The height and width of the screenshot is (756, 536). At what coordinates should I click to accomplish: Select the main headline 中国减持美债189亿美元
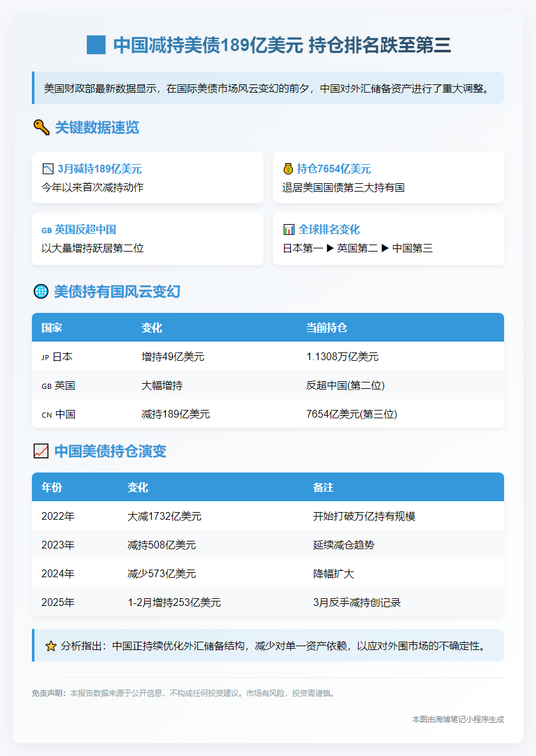208,45
